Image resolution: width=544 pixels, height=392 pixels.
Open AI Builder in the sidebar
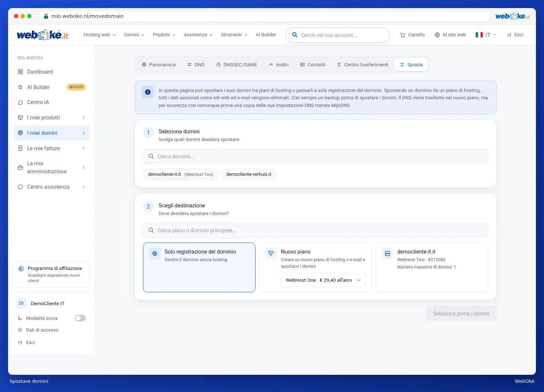pyautogui.click(x=51, y=87)
